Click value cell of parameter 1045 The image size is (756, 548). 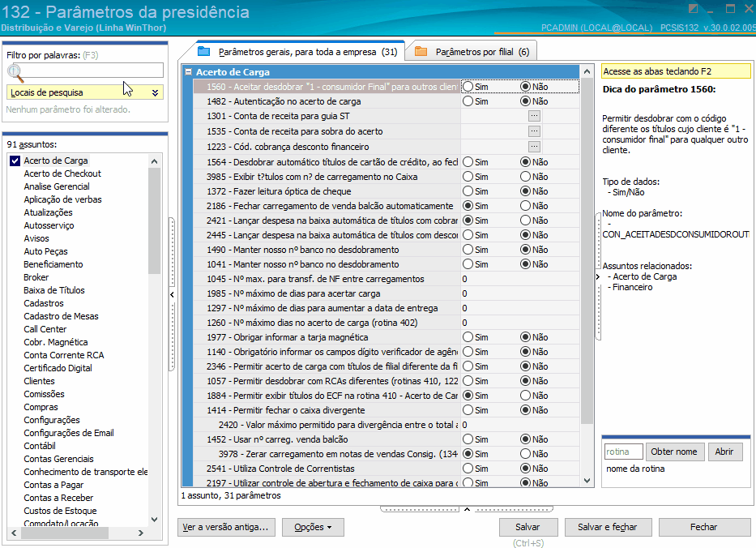(519, 279)
